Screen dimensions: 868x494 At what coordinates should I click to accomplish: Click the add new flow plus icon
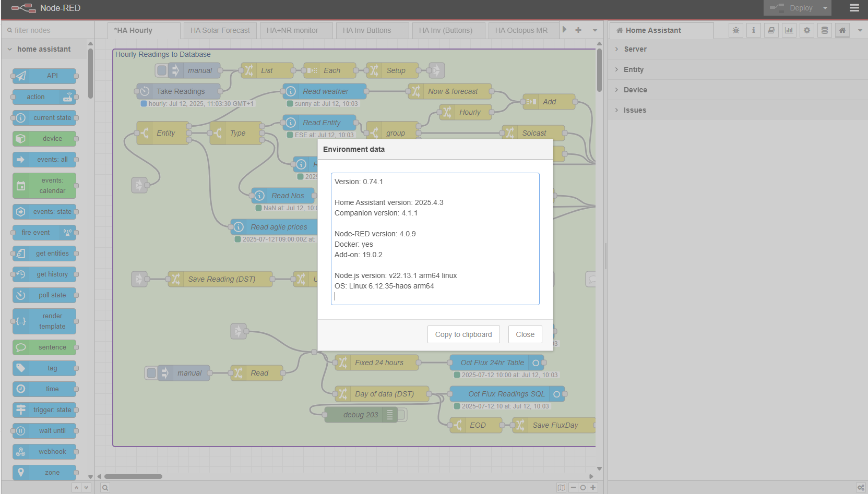pos(578,30)
